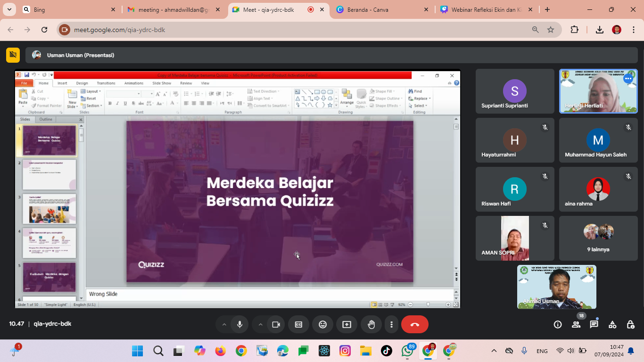Expand the Section dropdown in PowerPoint ribbon
The width and height of the screenshot is (644, 362).
(91, 106)
